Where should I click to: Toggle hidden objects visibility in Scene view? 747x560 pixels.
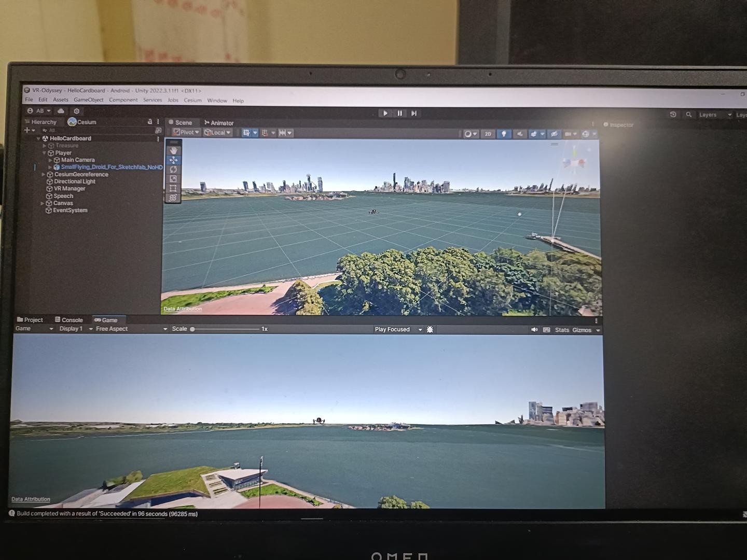tap(554, 134)
